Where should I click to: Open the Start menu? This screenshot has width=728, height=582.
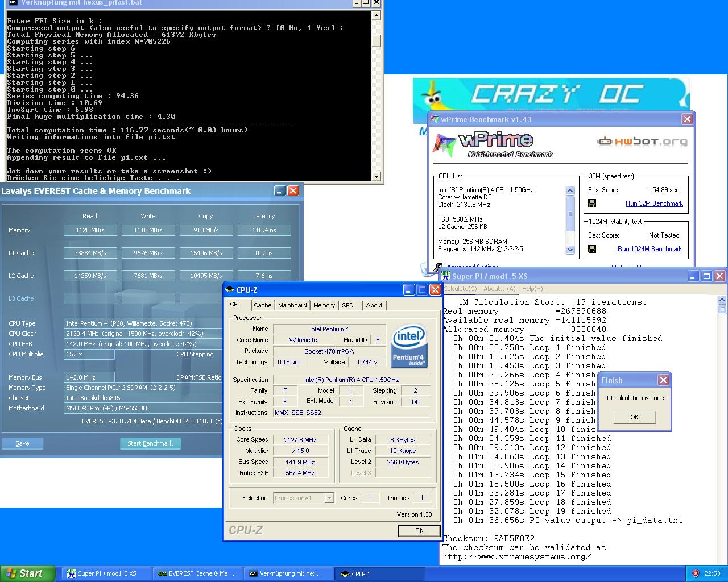(x=28, y=573)
